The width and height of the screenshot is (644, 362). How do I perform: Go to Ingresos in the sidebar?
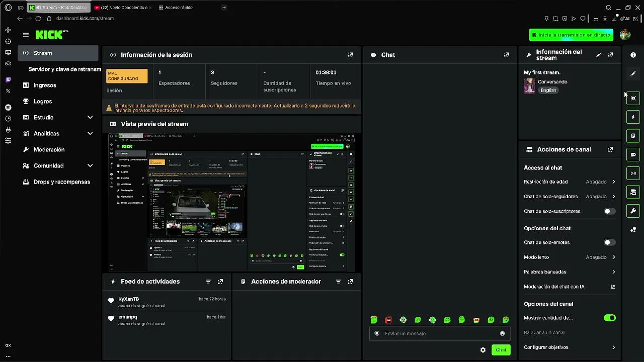pyautogui.click(x=58, y=85)
